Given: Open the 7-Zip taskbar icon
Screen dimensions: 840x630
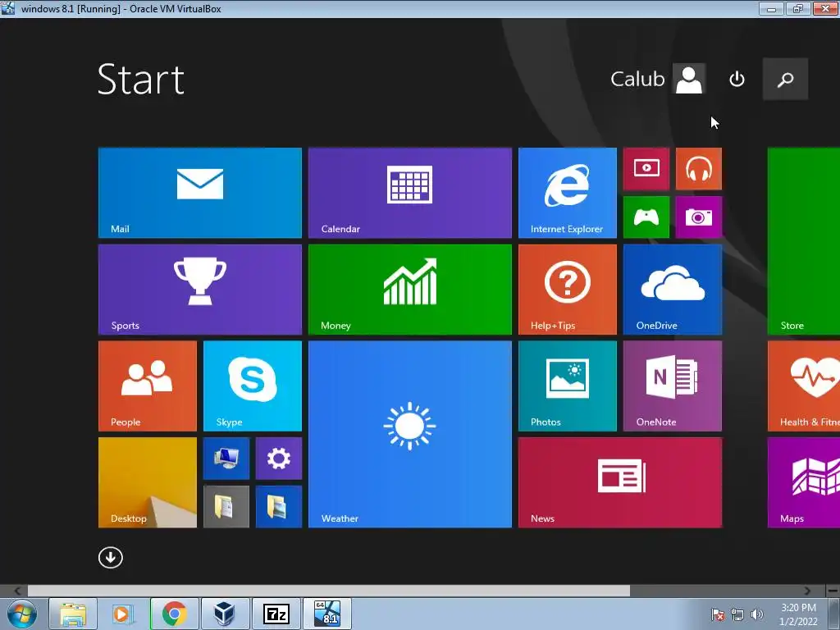Looking at the screenshot, I should 276,614.
